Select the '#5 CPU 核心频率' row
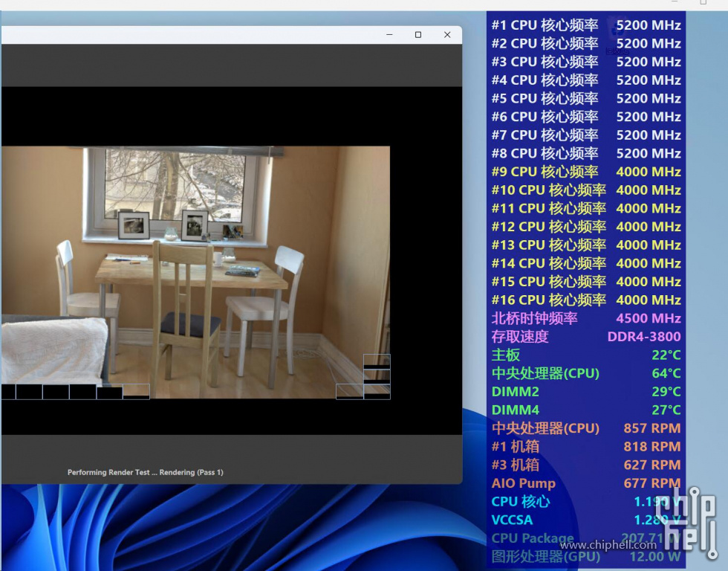Viewport: 728px width, 571px height. point(586,98)
